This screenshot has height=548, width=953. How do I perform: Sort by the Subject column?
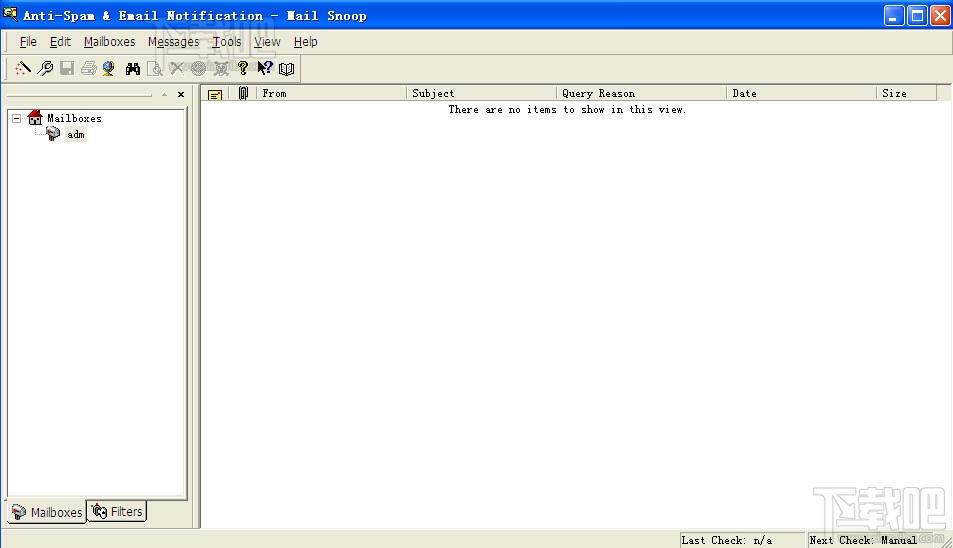481,93
